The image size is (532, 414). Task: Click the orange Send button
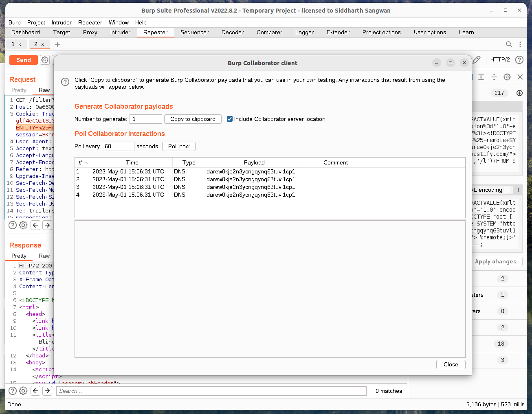(24, 60)
